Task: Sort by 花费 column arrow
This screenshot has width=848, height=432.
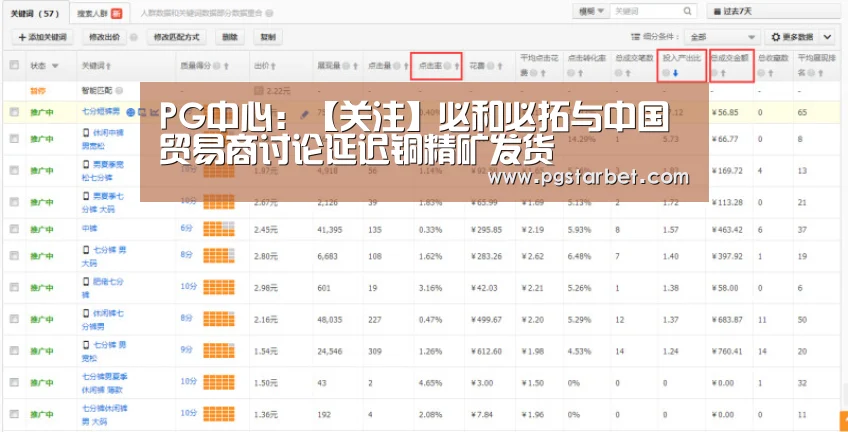Action: tap(499, 66)
